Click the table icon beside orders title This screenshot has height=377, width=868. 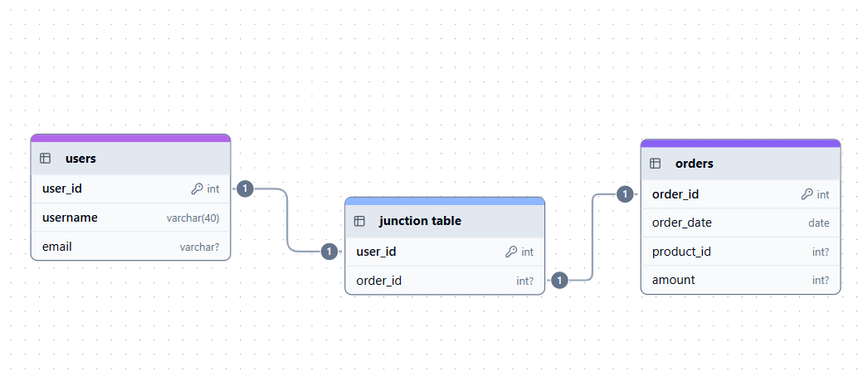click(656, 164)
